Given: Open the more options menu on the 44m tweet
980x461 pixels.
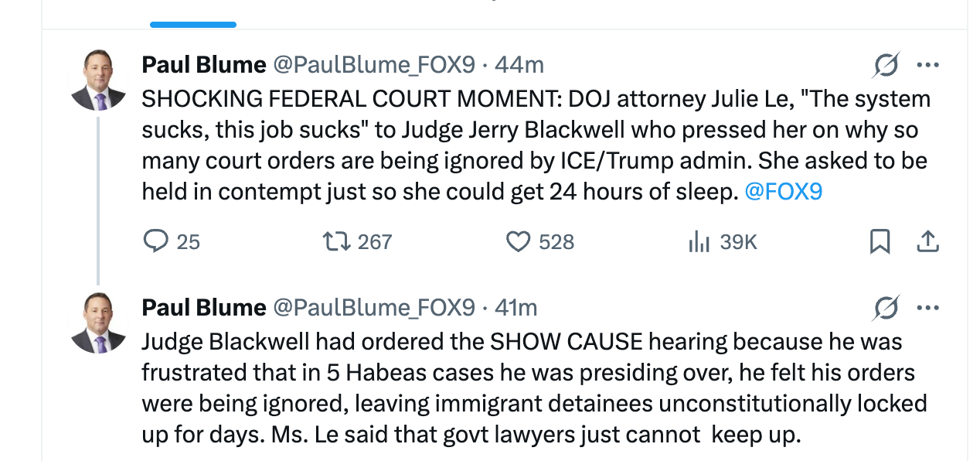Looking at the screenshot, I should [x=927, y=67].
